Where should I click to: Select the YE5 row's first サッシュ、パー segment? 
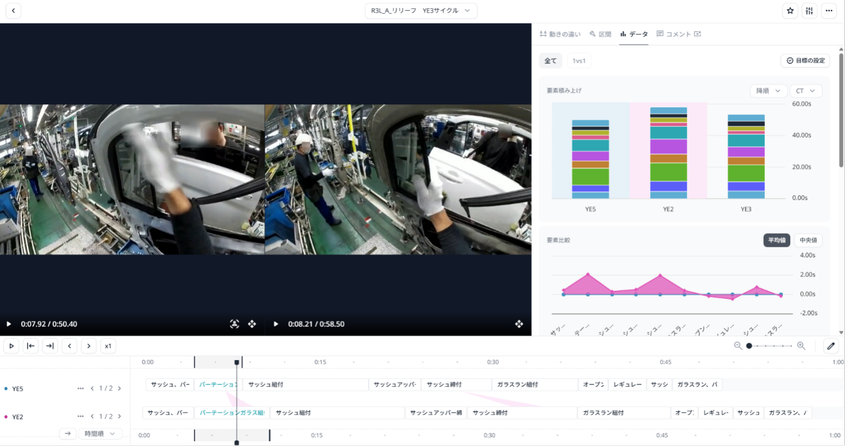[170, 384]
